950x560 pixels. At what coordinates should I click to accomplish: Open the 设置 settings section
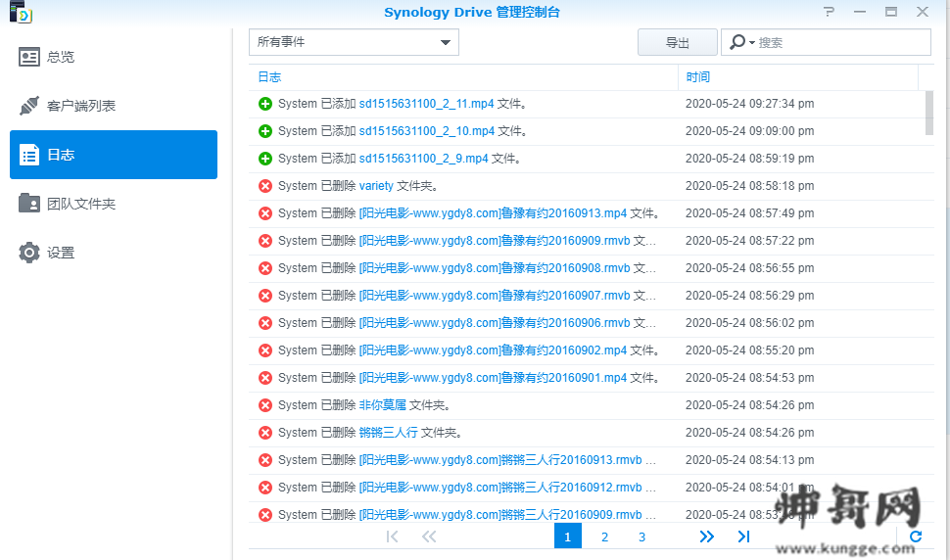click(x=114, y=253)
